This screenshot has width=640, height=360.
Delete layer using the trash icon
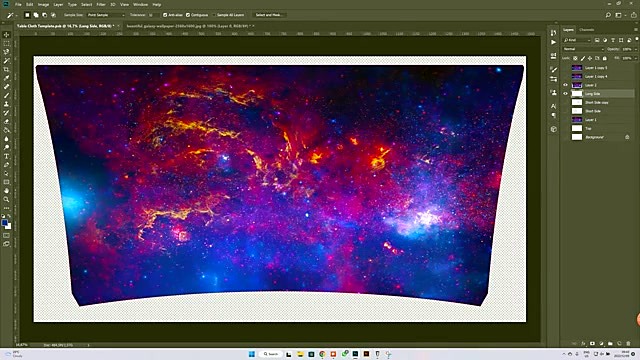point(628,344)
